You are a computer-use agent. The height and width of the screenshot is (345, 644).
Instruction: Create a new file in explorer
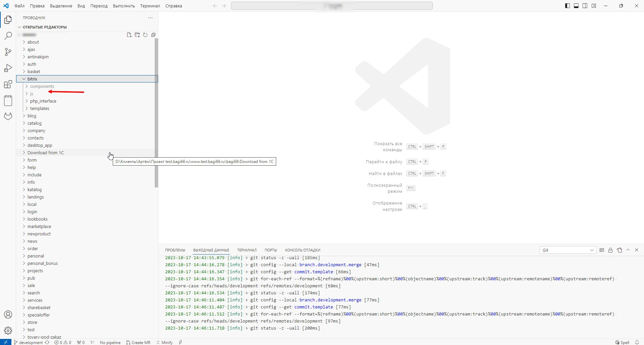[129, 35]
